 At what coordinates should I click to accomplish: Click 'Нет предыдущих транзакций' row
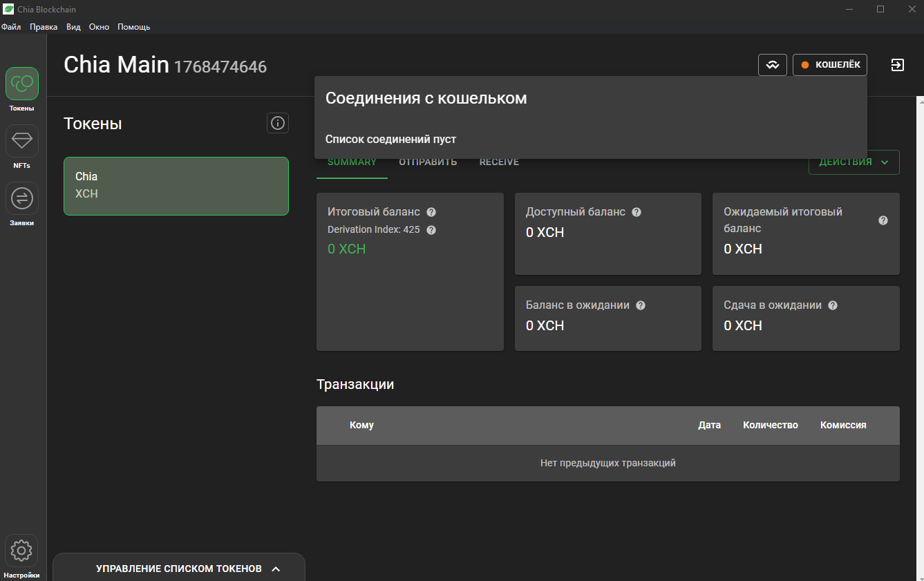(x=608, y=463)
